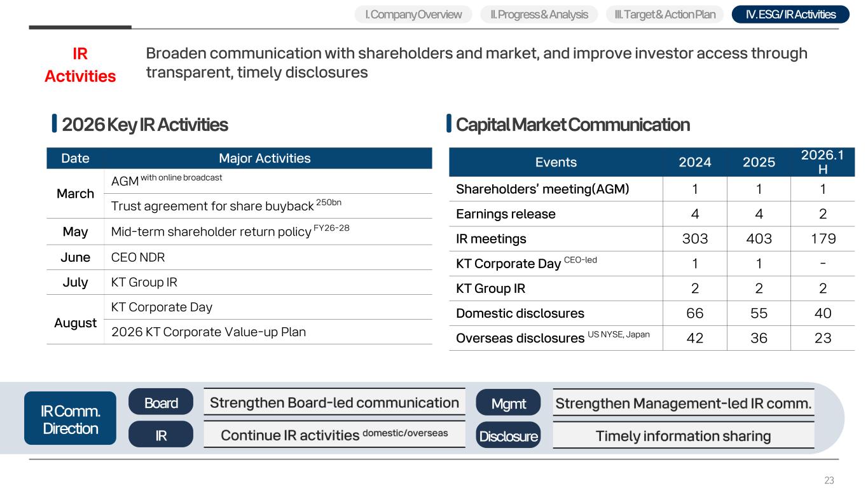Click the IR Comm. Direction box

coord(70,418)
